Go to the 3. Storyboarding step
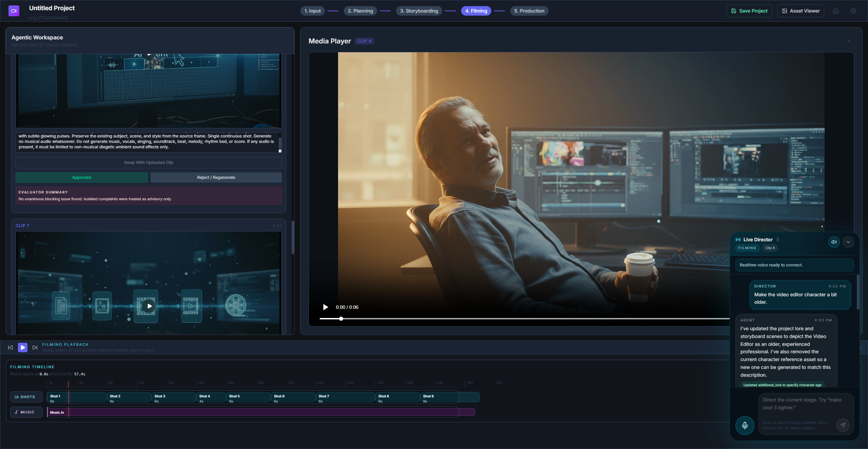This screenshot has width=868, height=449. click(x=419, y=11)
